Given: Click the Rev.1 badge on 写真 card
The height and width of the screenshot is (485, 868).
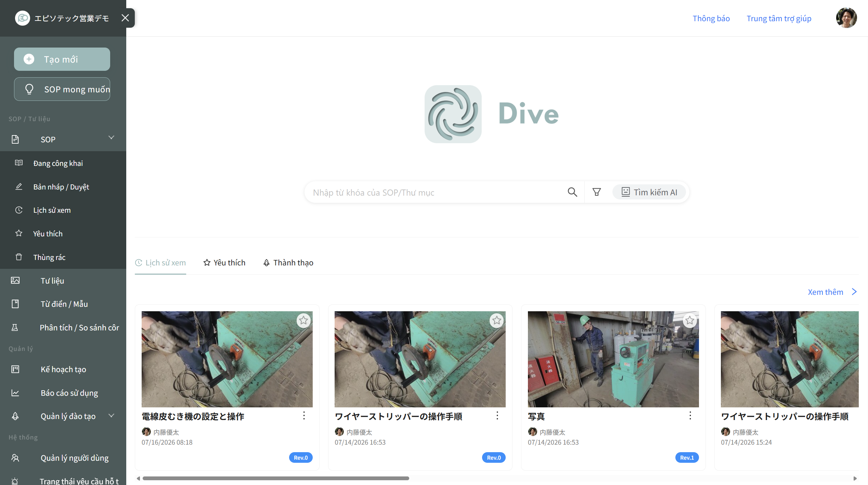Looking at the screenshot, I should tap(687, 458).
